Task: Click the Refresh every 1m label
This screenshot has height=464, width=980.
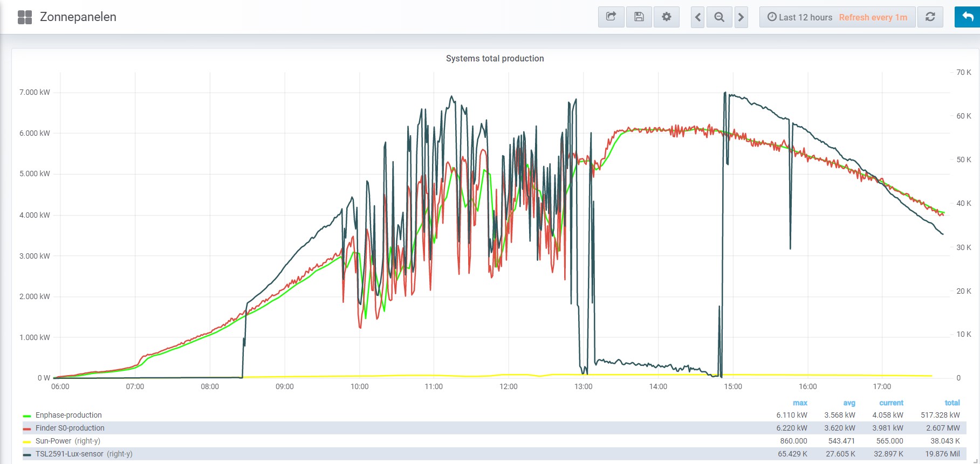Action: (x=873, y=17)
